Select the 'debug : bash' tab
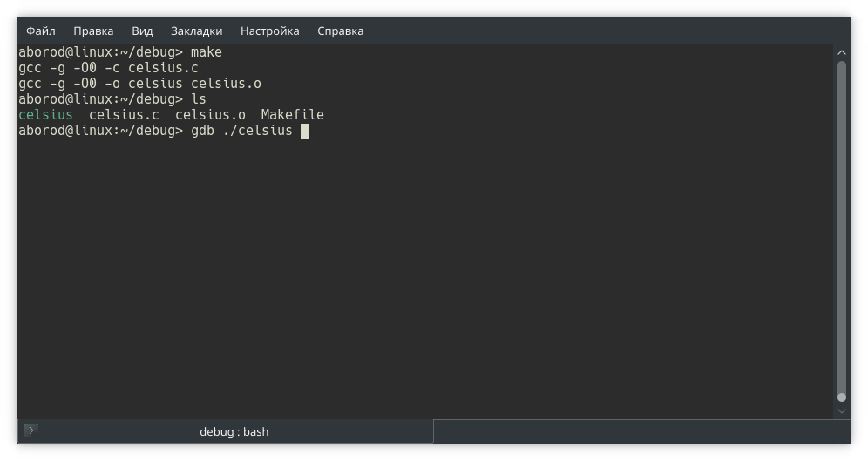 coord(234,431)
